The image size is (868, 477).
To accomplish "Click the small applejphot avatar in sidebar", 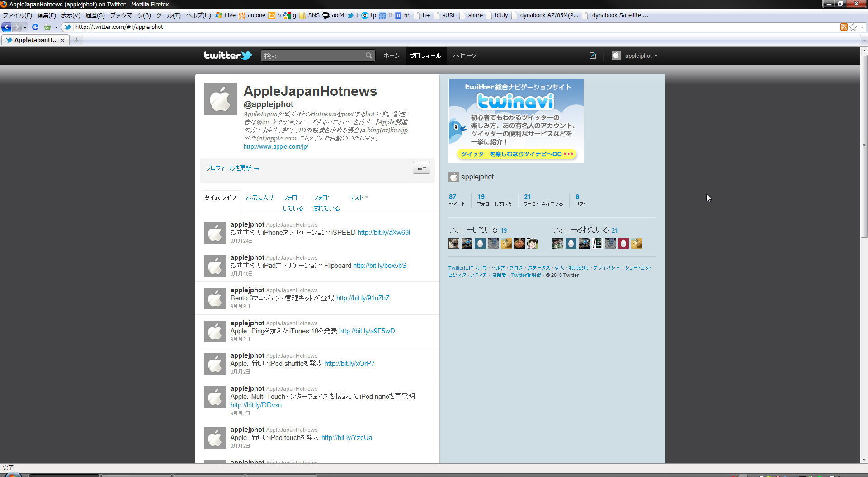I will [x=453, y=177].
